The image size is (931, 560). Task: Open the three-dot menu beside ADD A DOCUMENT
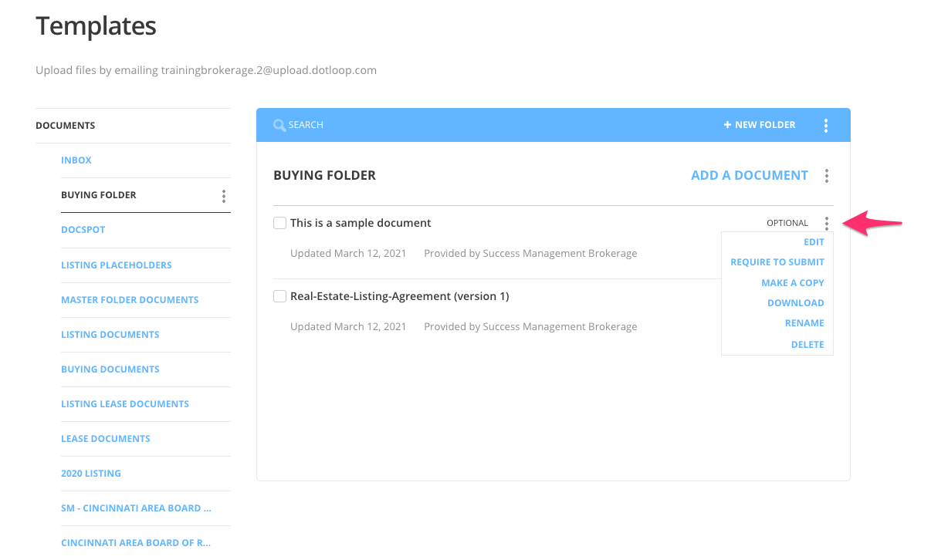[826, 175]
